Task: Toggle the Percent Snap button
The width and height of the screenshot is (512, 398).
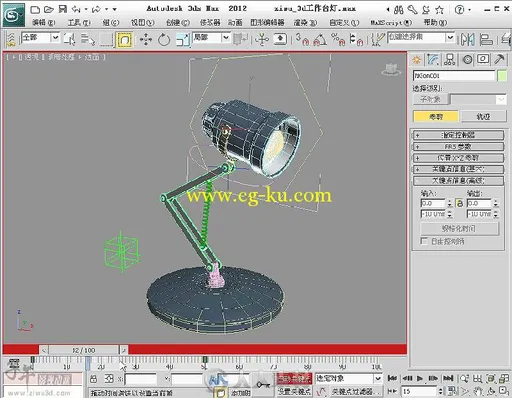Action: click(x=338, y=39)
